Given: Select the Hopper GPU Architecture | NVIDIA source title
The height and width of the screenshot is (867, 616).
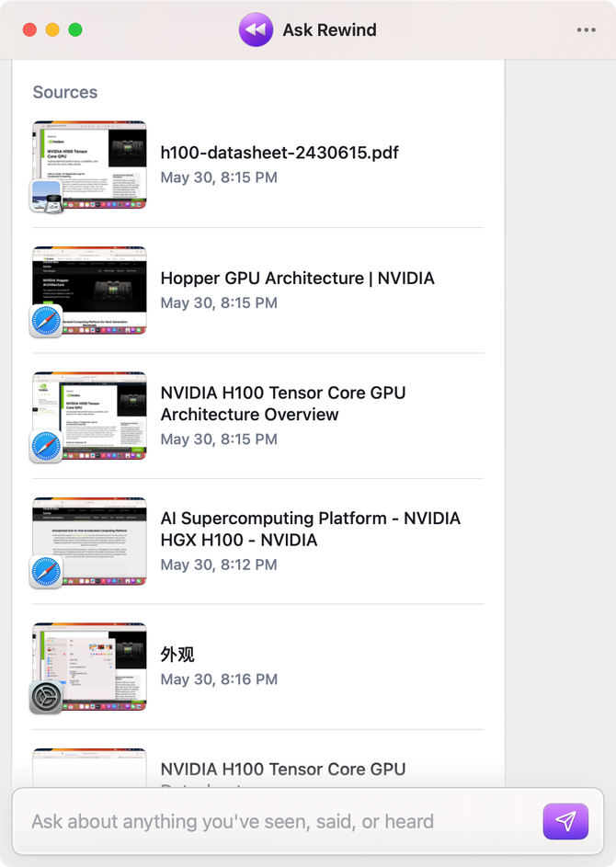Looking at the screenshot, I should click(298, 279).
